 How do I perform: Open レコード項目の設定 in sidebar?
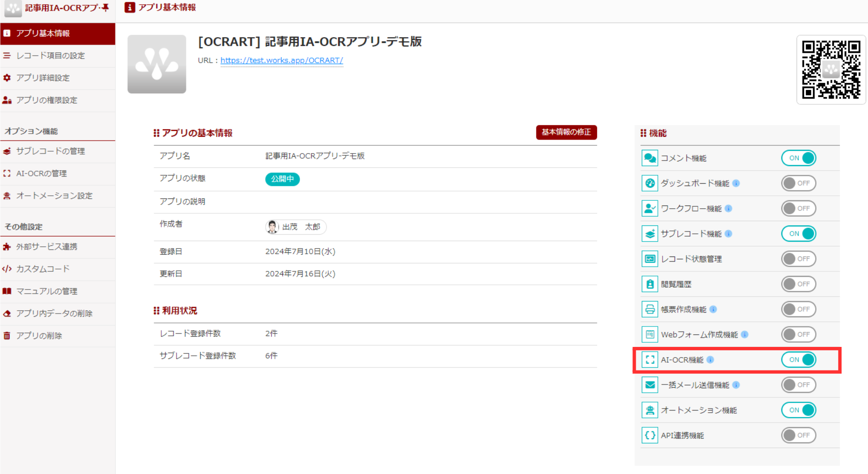[x=51, y=56]
